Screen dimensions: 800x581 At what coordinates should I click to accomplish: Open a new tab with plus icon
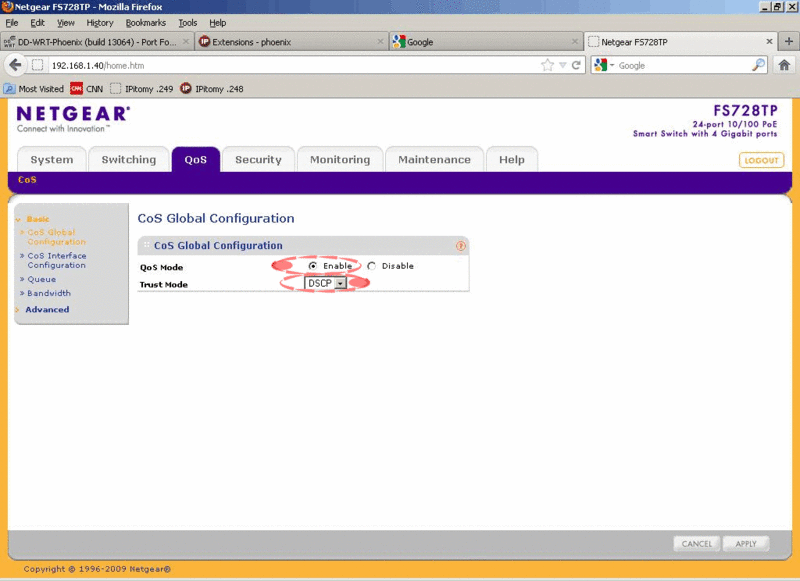click(x=788, y=42)
